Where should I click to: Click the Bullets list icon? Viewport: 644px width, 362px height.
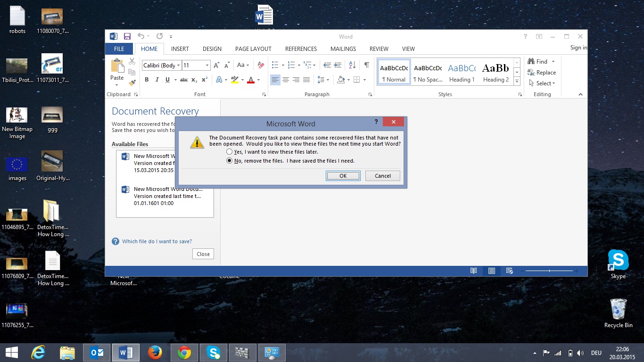pyautogui.click(x=275, y=65)
